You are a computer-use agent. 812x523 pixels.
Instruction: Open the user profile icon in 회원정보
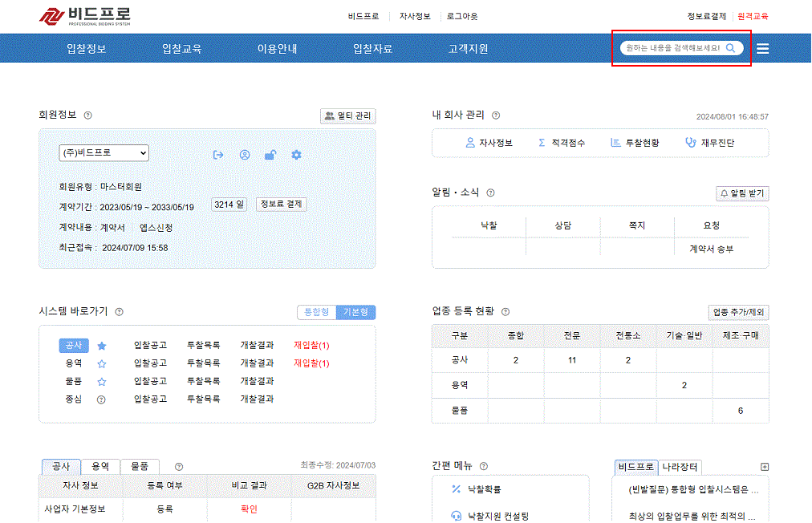pos(245,155)
